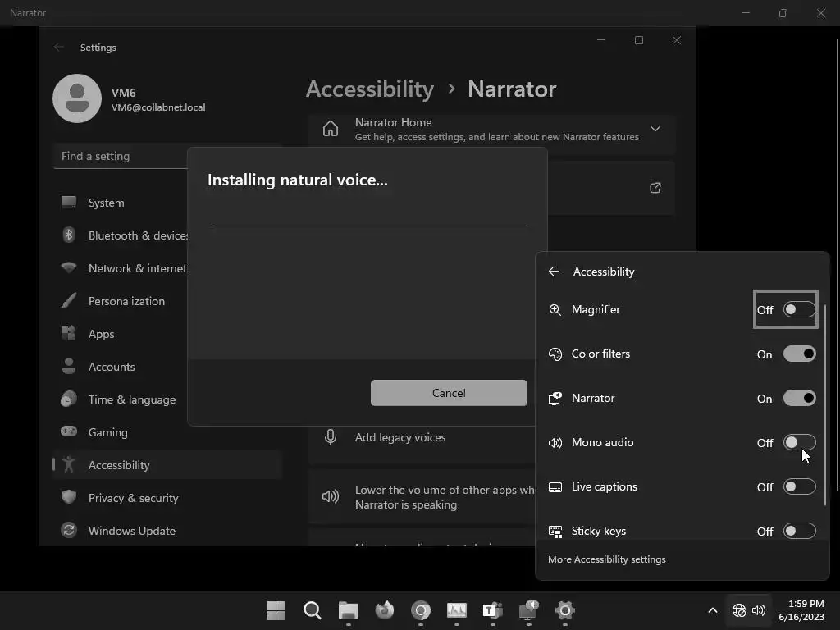The height and width of the screenshot is (630, 840).
Task: Launch Firefox from the taskbar
Action: pos(384,610)
